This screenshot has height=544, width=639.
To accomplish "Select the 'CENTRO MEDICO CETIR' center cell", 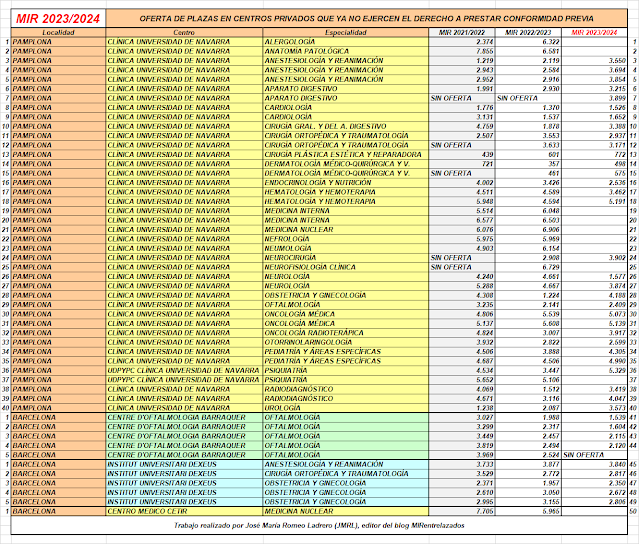I will point(184,511).
